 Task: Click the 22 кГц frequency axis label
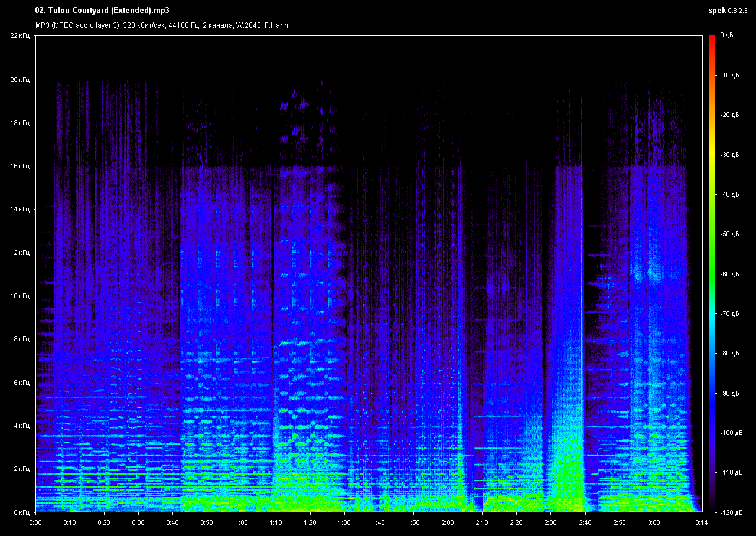[x=20, y=36]
